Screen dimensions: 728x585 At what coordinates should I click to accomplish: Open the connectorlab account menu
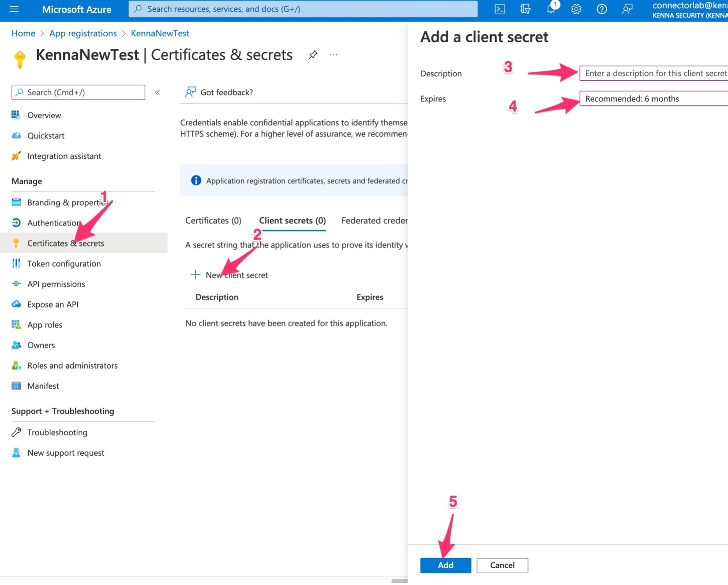(690, 10)
